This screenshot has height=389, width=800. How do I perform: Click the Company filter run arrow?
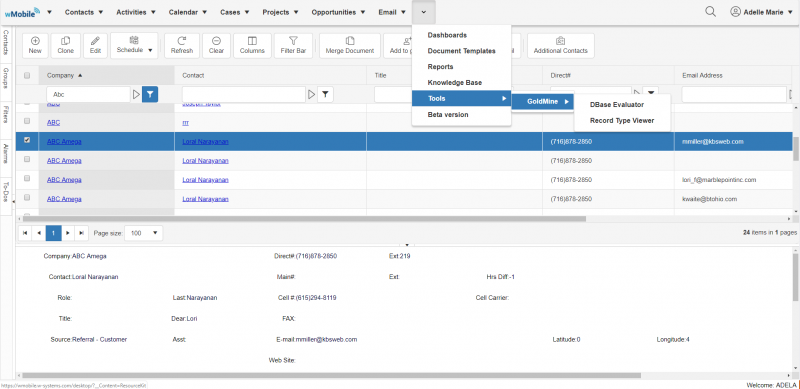point(136,94)
